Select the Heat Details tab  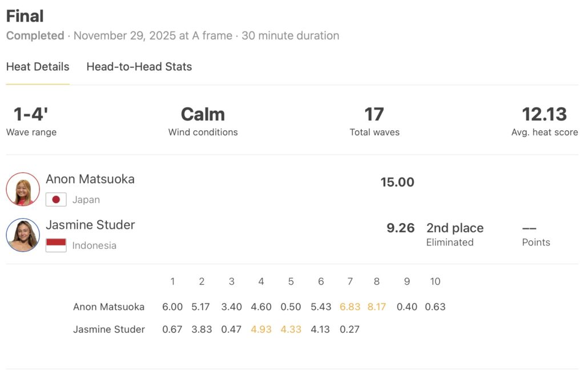[x=38, y=67]
